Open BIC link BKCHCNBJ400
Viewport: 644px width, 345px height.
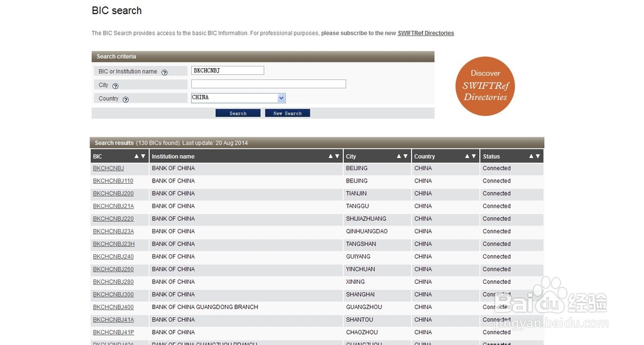coord(113,307)
